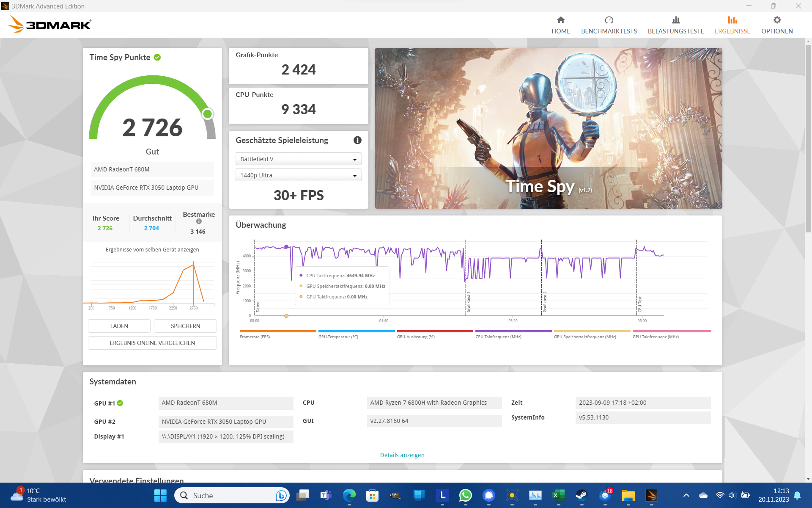Click the 3DMARK logo
The image size is (812, 508).
click(49, 24)
